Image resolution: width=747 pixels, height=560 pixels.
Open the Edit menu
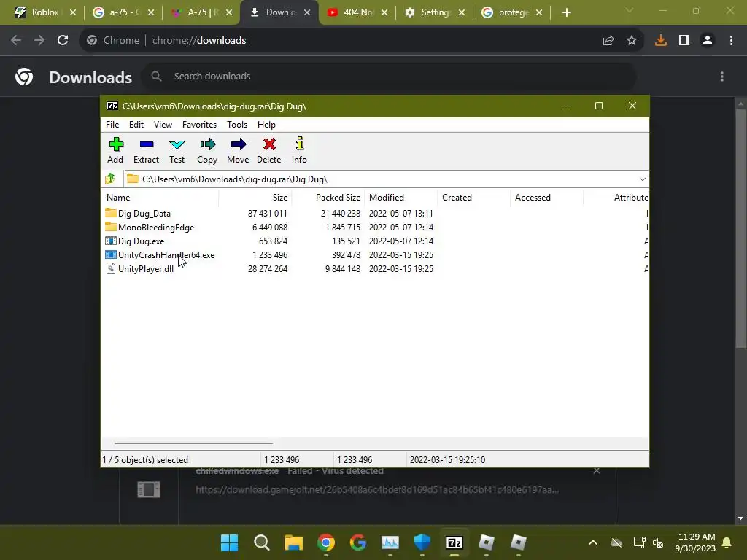coord(136,124)
